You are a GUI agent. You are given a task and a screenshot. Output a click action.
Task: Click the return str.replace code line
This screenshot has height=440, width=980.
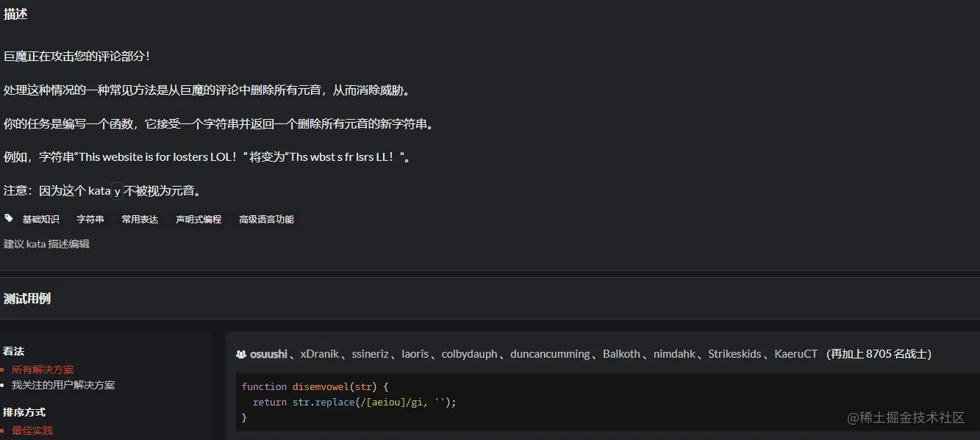[x=354, y=403]
